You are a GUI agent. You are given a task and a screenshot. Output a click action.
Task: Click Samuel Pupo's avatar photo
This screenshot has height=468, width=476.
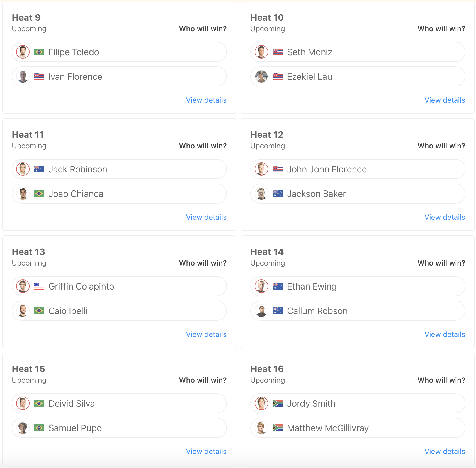23,428
